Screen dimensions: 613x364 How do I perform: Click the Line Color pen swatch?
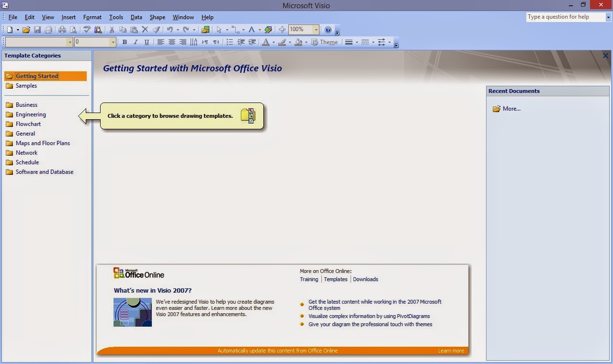tap(282, 42)
